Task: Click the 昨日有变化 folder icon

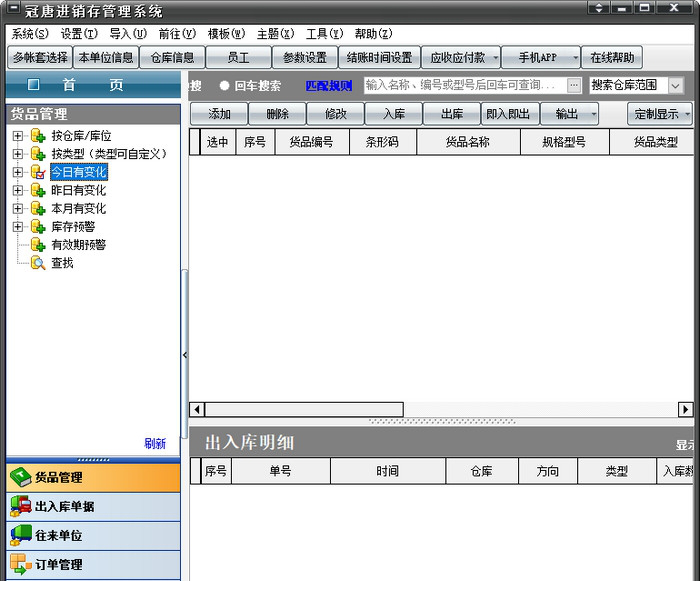Action: [x=38, y=191]
